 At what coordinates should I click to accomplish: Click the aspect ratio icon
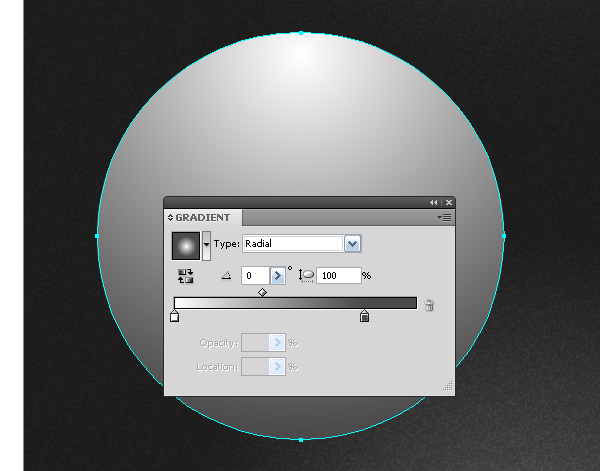[306, 275]
